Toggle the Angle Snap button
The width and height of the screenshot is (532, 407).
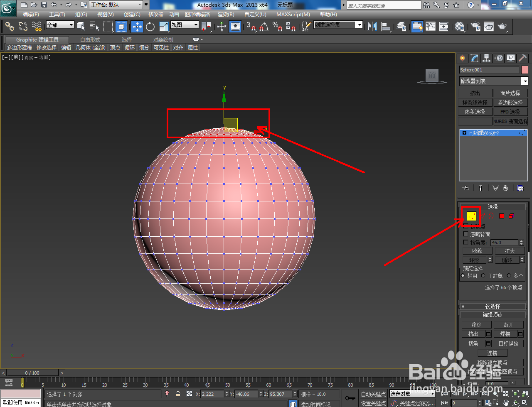point(264,27)
